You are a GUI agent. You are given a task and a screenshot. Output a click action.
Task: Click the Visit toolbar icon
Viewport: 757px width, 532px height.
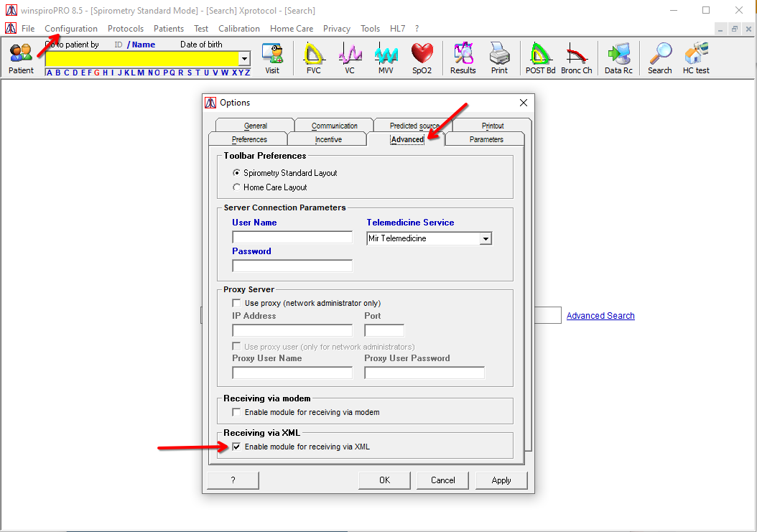272,58
